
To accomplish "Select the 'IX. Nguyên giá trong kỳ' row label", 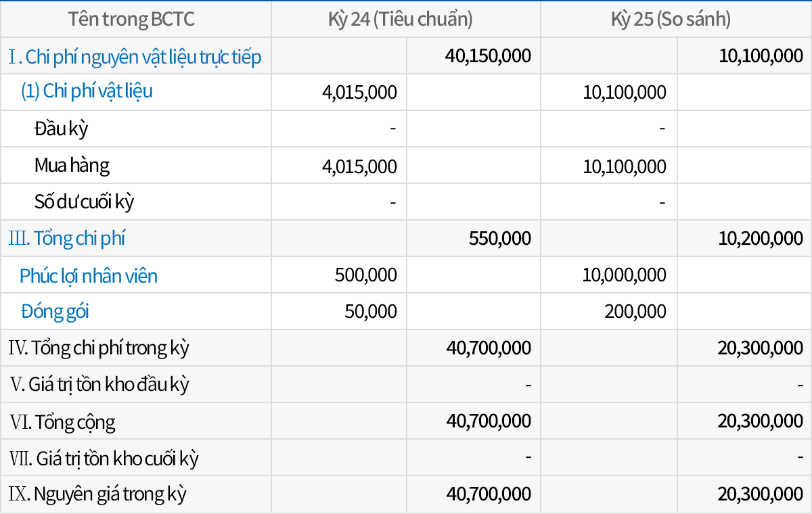I will coord(97,494).
